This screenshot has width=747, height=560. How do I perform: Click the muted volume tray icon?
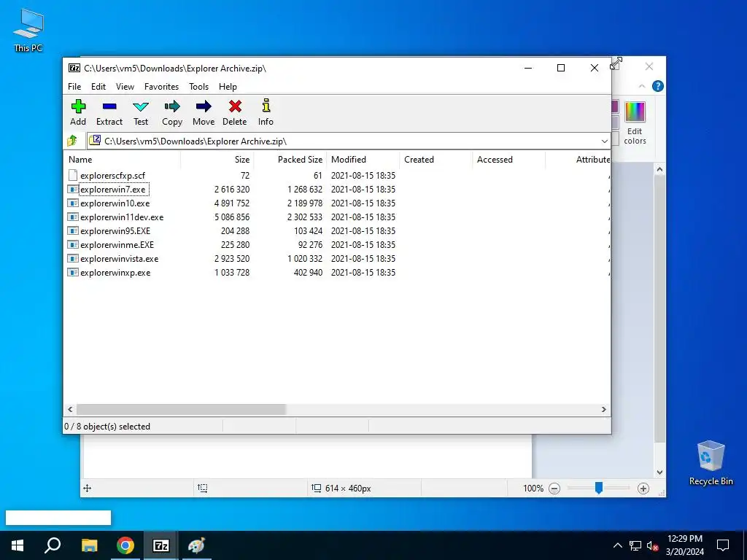[653, 545]
